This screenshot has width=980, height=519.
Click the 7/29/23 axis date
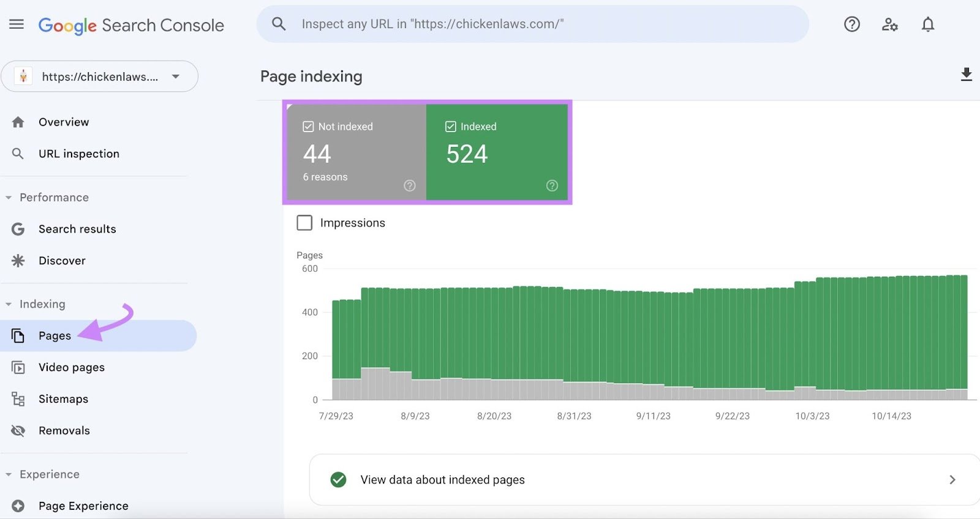point(336,416)
